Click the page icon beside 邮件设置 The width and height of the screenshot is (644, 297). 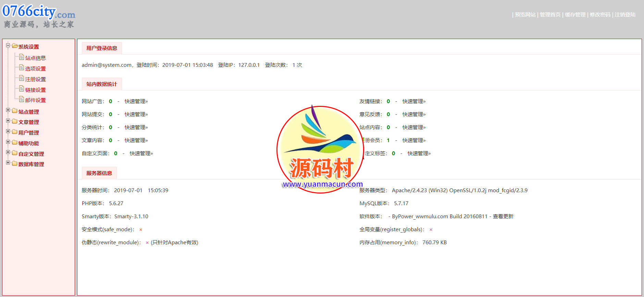21,100
